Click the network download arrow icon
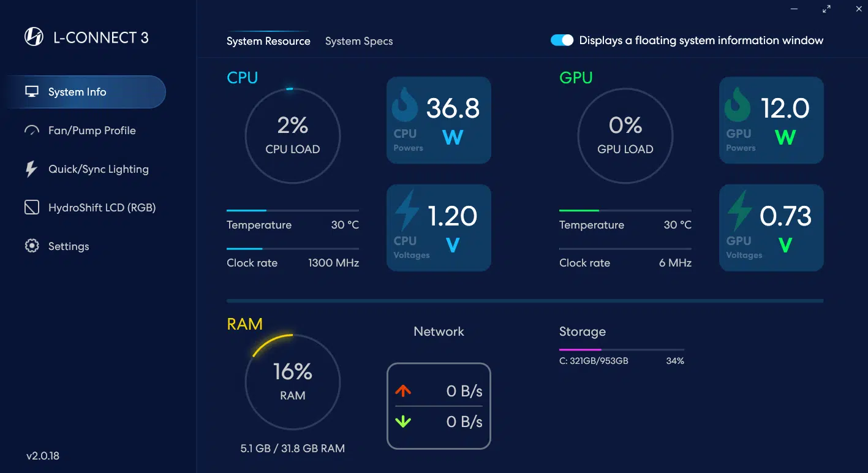Viewport: 868px width, 473px height. click(404, 422)
